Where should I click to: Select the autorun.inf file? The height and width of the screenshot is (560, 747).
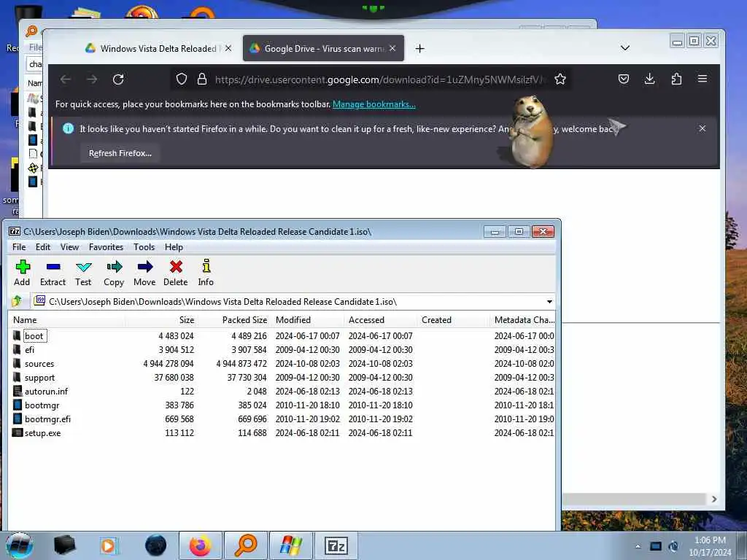(281, 391)
